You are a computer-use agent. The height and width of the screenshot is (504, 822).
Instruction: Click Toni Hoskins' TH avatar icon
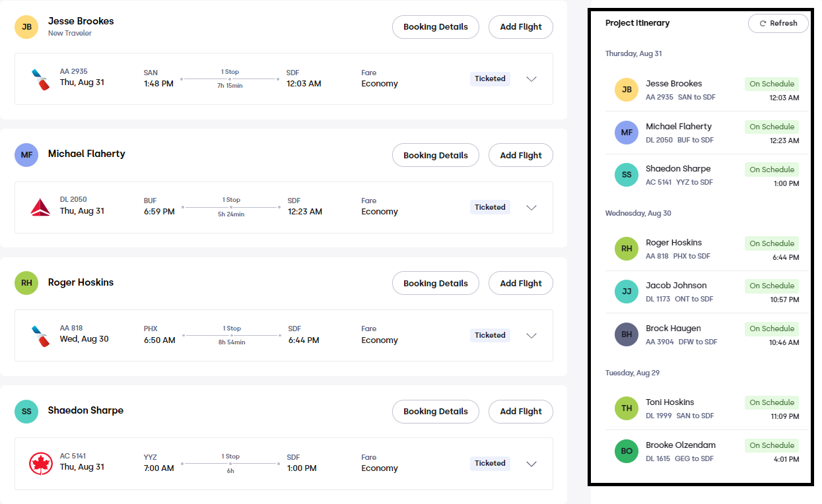click(627, 408)
